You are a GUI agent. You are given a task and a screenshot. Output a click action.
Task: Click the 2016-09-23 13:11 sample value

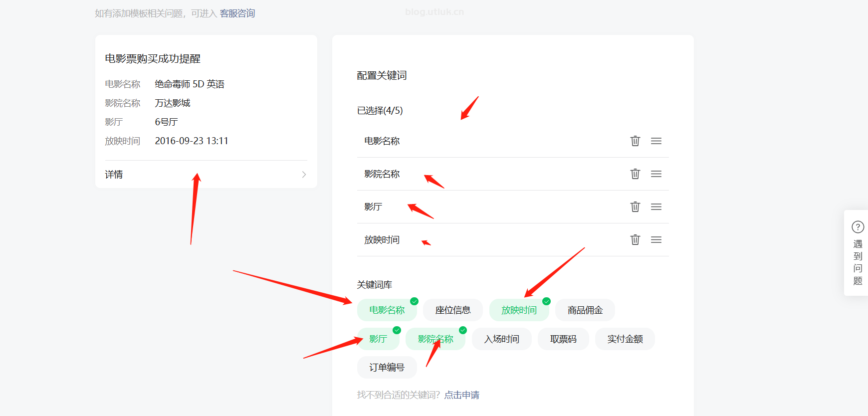[192, 141]
